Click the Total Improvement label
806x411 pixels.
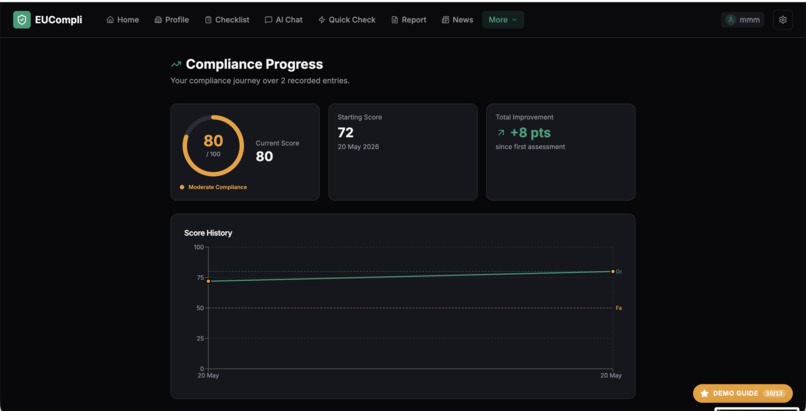(x=524, y=117)
